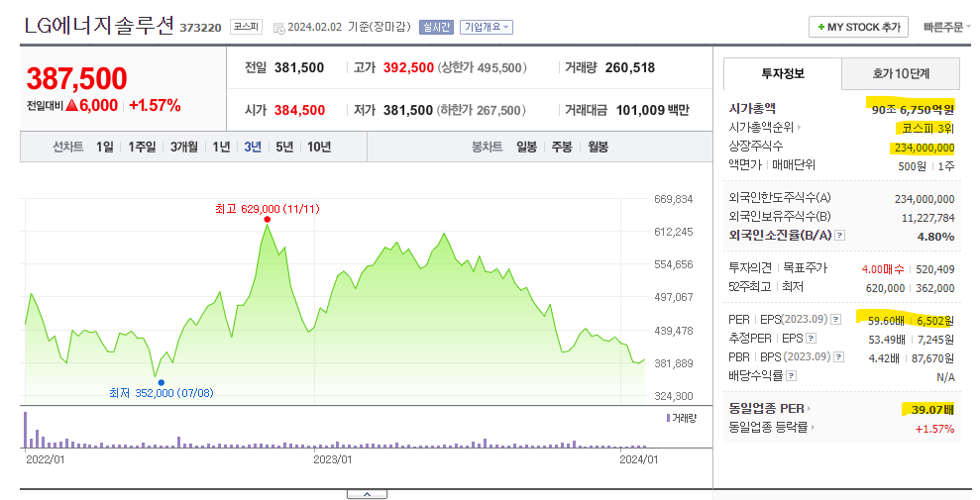The width and height of the screenshot is (980, 500).
Task: Collapse the chart panel with bottom chevron
Action: tap(367, 494)
